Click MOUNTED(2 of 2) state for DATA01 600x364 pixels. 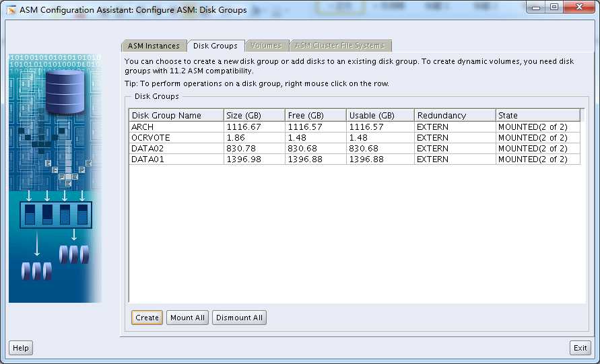click(533, 159)
